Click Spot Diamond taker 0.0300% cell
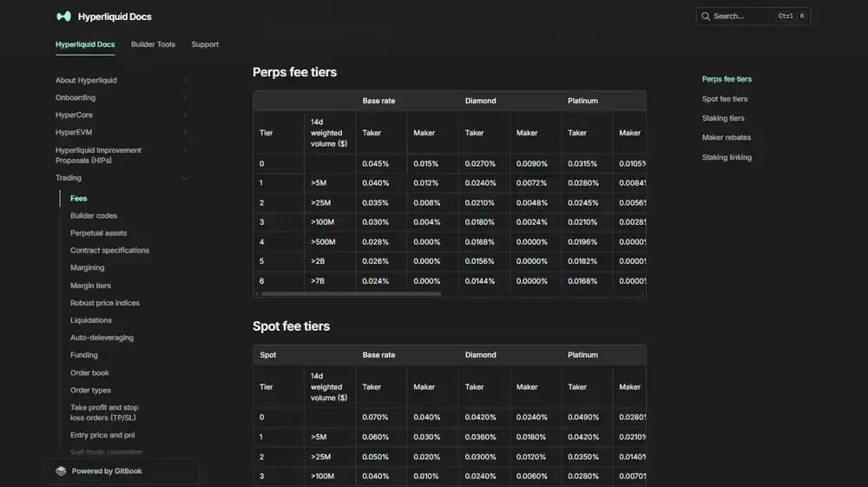 point(480,457)
